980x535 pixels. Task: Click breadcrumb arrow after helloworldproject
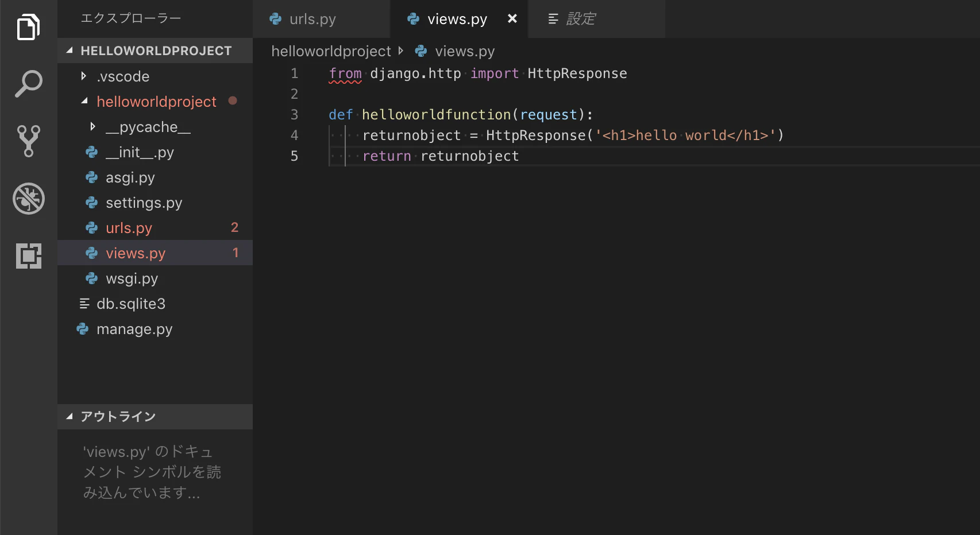401,51
